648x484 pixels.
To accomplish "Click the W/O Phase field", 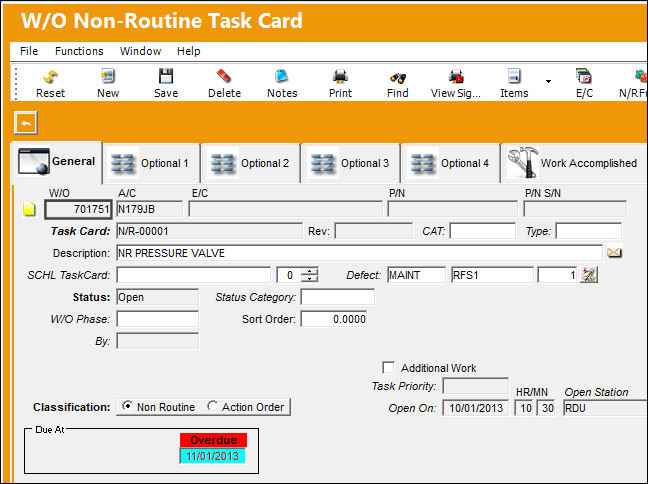I will (157, 319).
